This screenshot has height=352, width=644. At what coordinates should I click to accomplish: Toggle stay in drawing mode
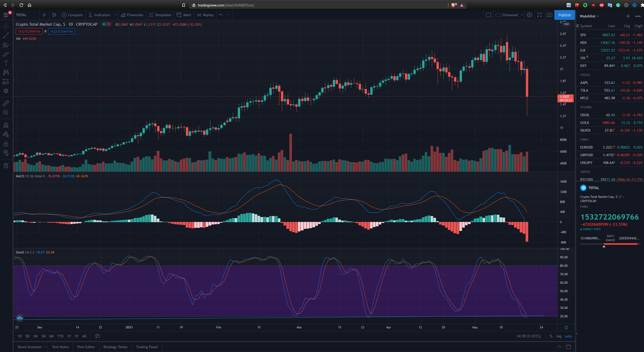[x=6, y=134]
